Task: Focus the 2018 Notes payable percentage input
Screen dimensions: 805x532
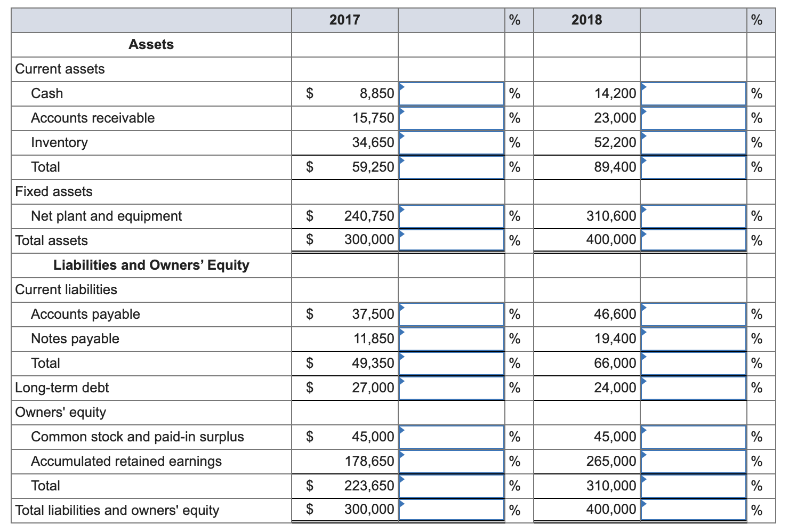Action: 694,339
